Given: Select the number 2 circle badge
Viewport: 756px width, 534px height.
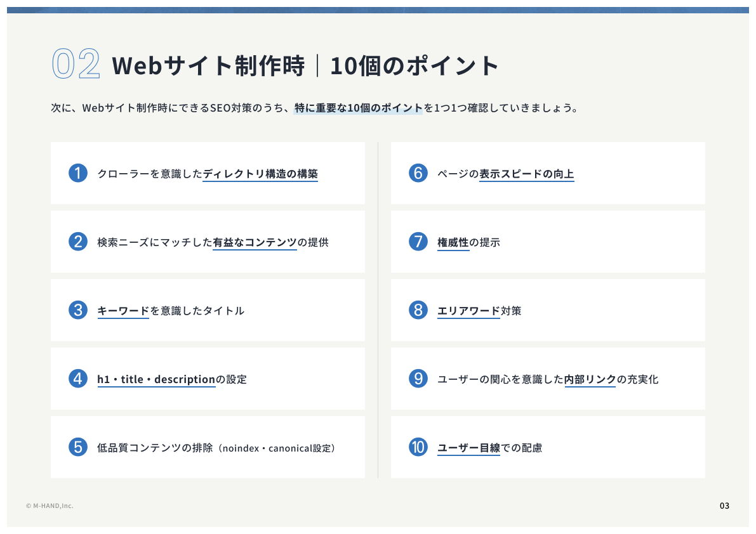Looking at the screenshot, I should click(x=77, y=242).
